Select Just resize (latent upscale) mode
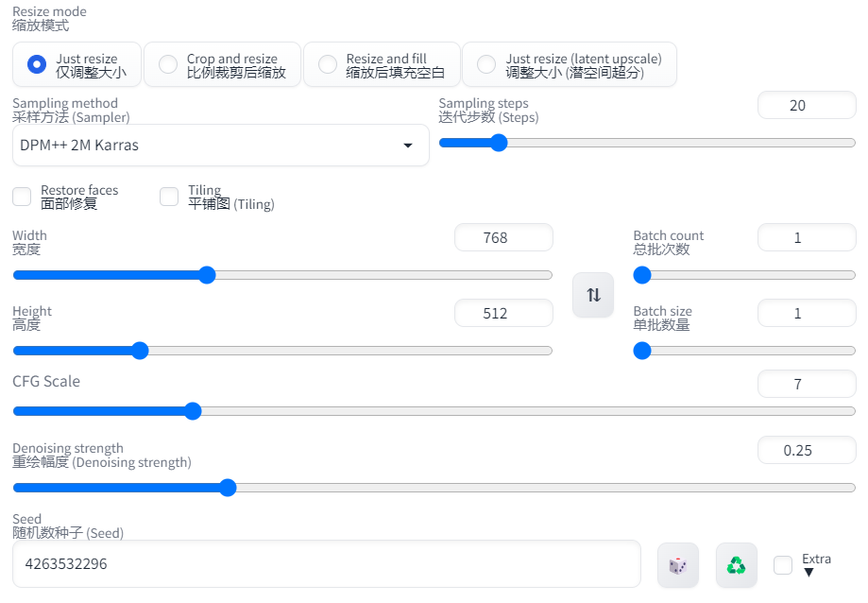 click(x=486, y=64)
